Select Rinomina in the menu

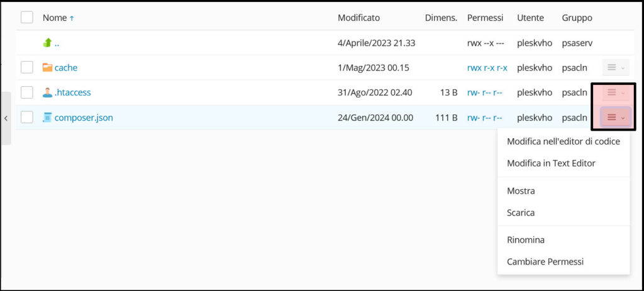[526, 240]
